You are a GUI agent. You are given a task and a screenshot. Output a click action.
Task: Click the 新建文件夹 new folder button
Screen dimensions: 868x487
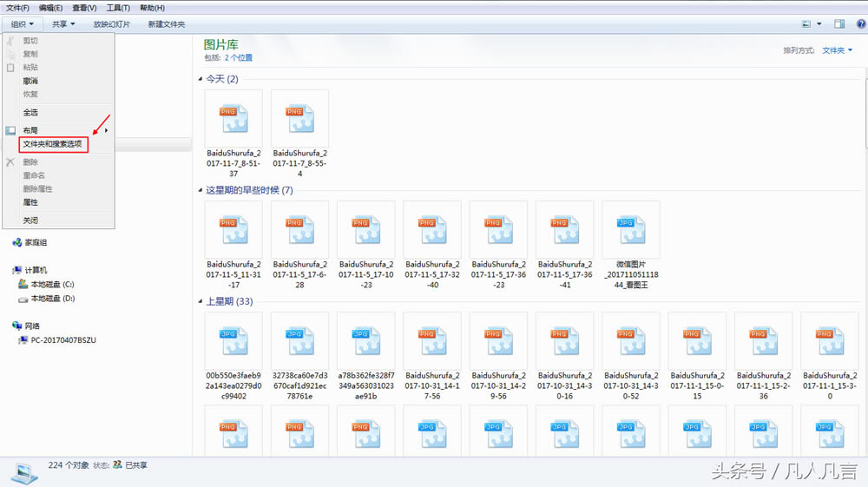click(x=167, y=24)
